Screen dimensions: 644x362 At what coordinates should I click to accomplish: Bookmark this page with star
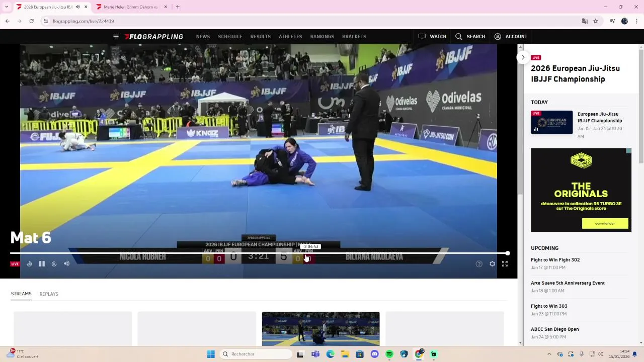[596, 21]
